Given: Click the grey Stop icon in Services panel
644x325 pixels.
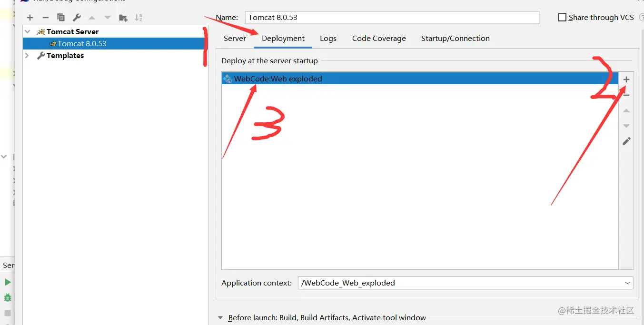Looking at the screenshot, I should (x=8, y=313).
